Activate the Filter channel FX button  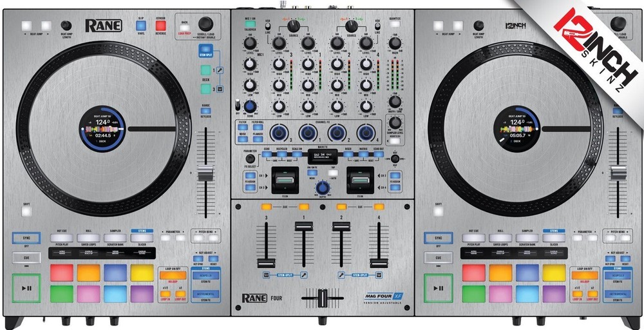(243, 128)
